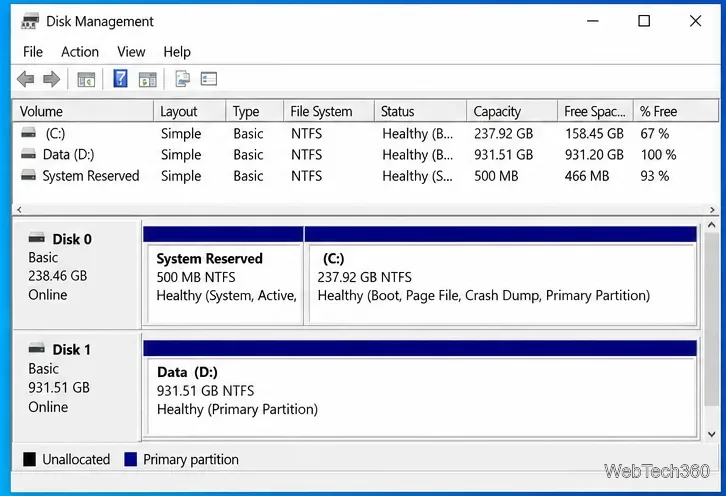Open the Action menu
This screenshot has width=726, height=496.
coord(80,52)
